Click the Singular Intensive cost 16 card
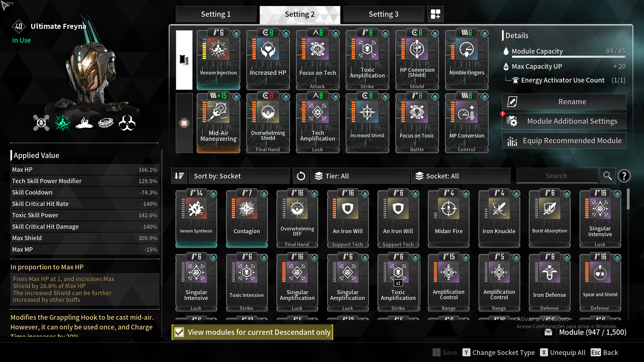Image resolution: width=644 pixels, height=362 pixels. click(600, 218)
